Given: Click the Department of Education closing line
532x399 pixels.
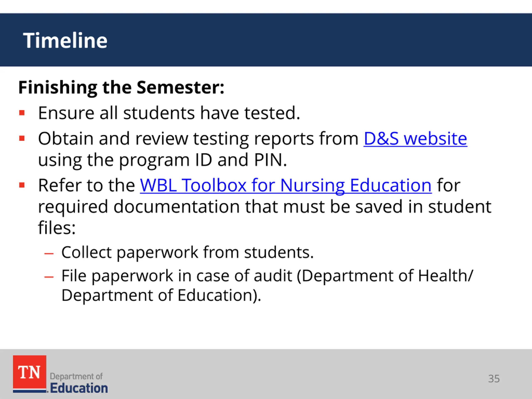Looking at the screenshot, I should click(x=161, y=295).
